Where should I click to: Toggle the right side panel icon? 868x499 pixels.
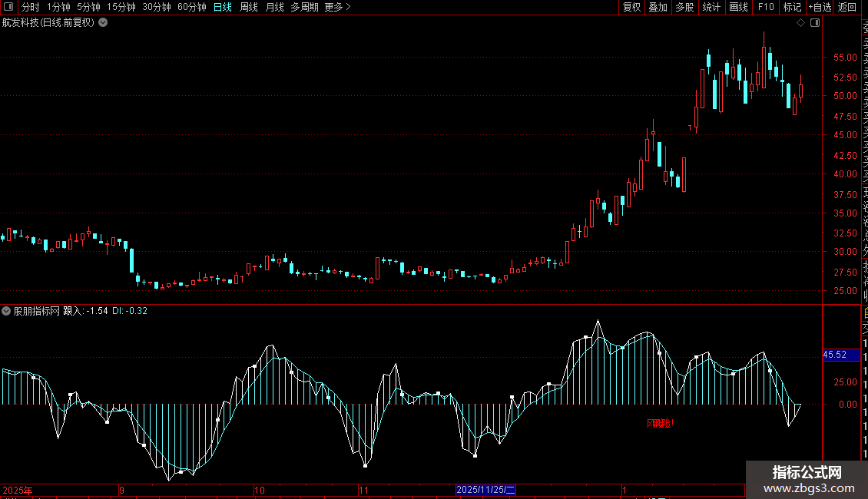(815, 23)
